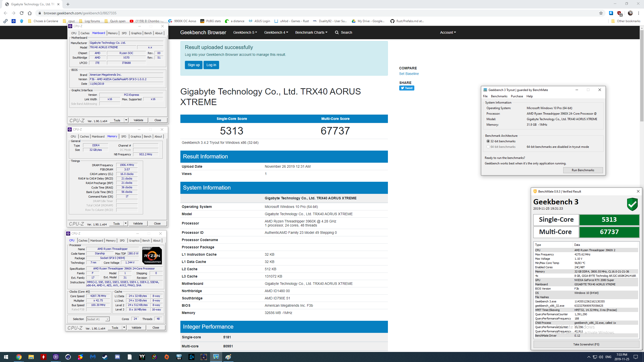Open Origin from the taskbar
This screenshot has width=644, height=362.
(167, 357)
